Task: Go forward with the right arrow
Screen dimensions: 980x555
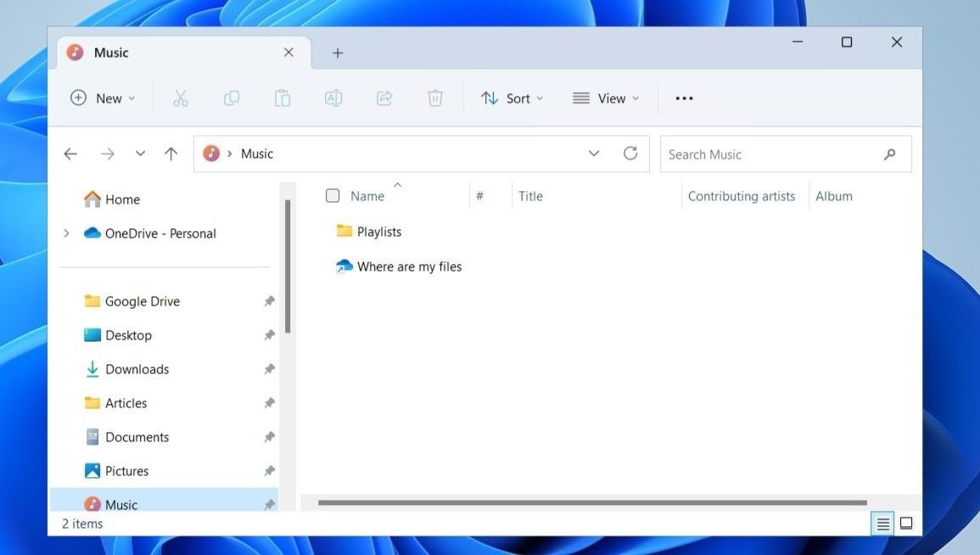Action: click(108, 154)
